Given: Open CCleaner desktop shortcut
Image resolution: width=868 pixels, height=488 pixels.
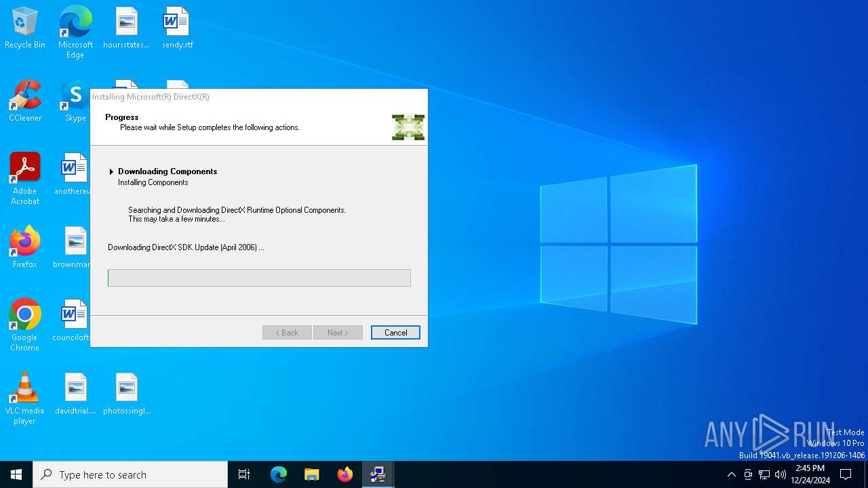Looking at the screenshot, I should click(x=25, y=101).
